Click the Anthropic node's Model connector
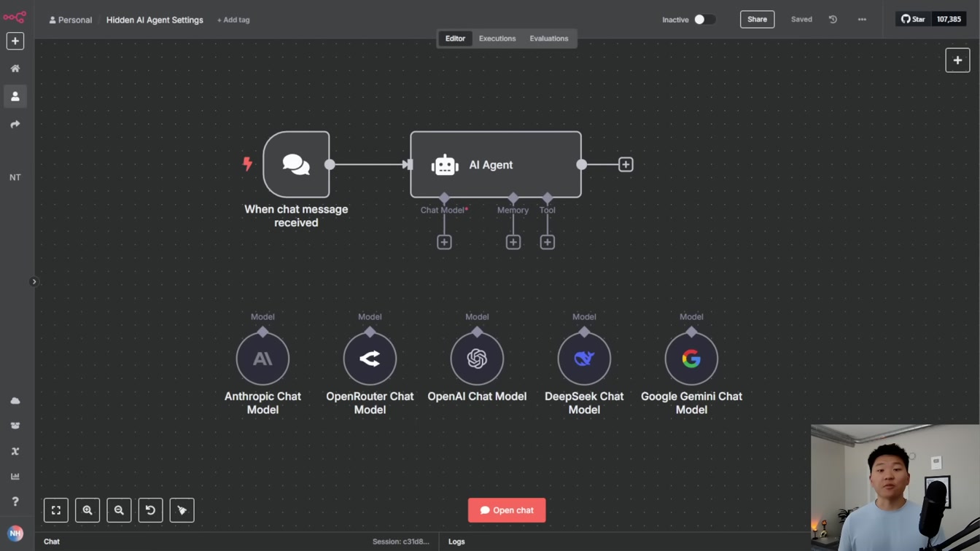This screenshot has height=551, width=980. (x=262, y=332)
